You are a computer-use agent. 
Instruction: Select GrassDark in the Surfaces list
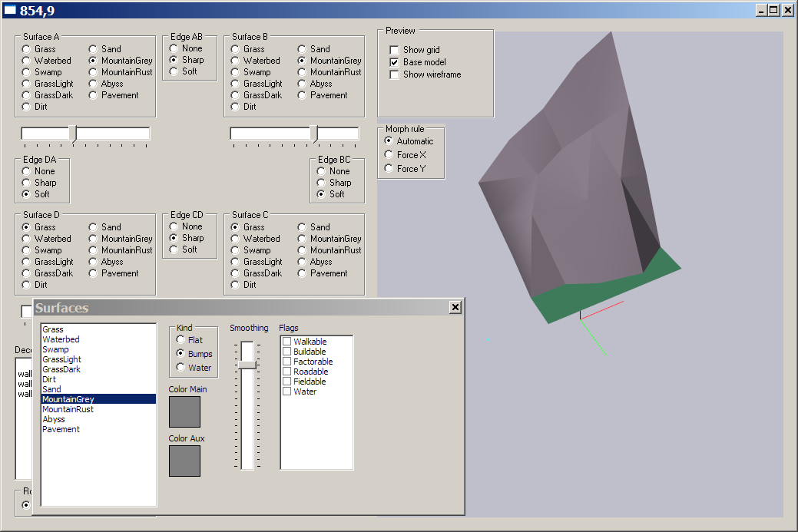click(x=98, y=369)
